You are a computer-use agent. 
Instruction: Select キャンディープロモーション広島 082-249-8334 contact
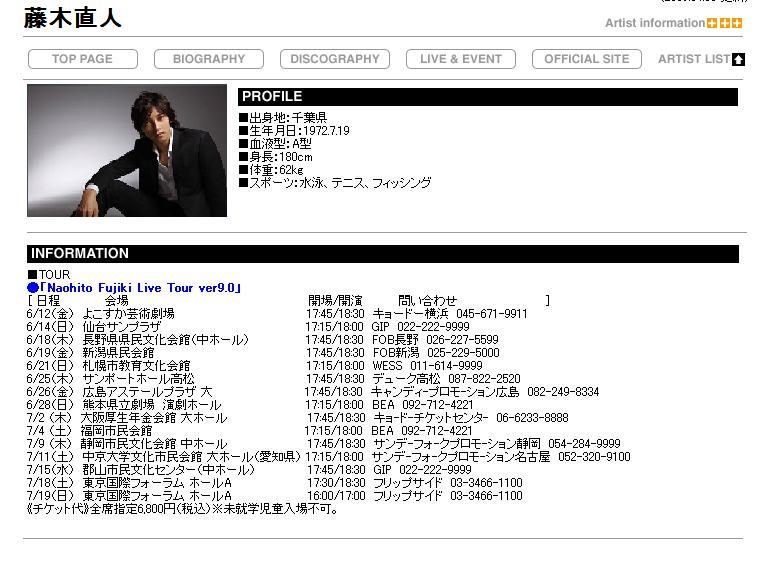click(485, 392)
